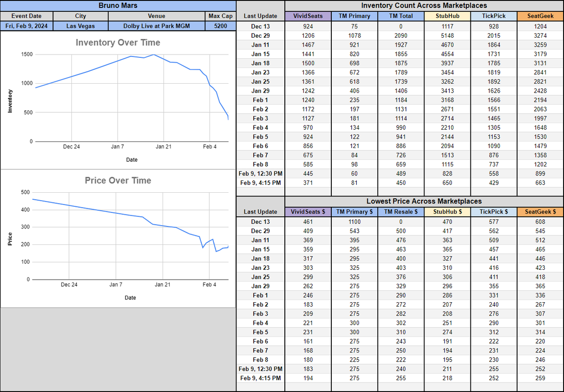Select the Las Vegas city cell

[x=80, y=26]
